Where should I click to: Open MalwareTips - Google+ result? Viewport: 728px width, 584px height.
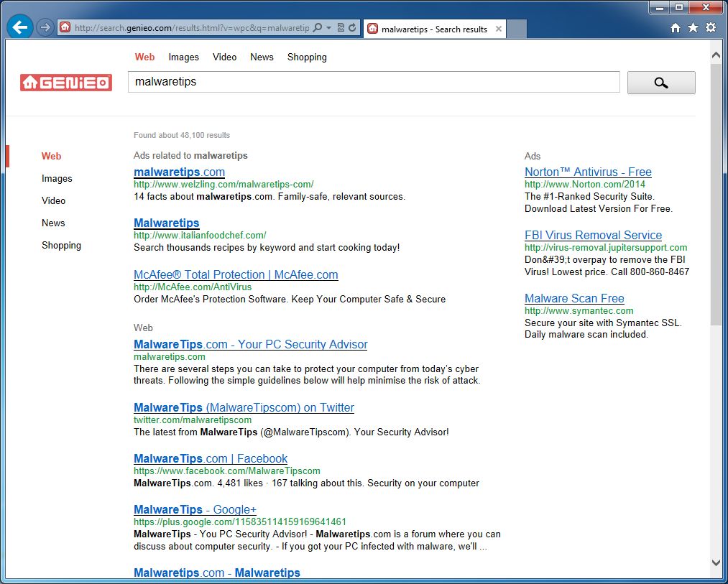(195, 509)
